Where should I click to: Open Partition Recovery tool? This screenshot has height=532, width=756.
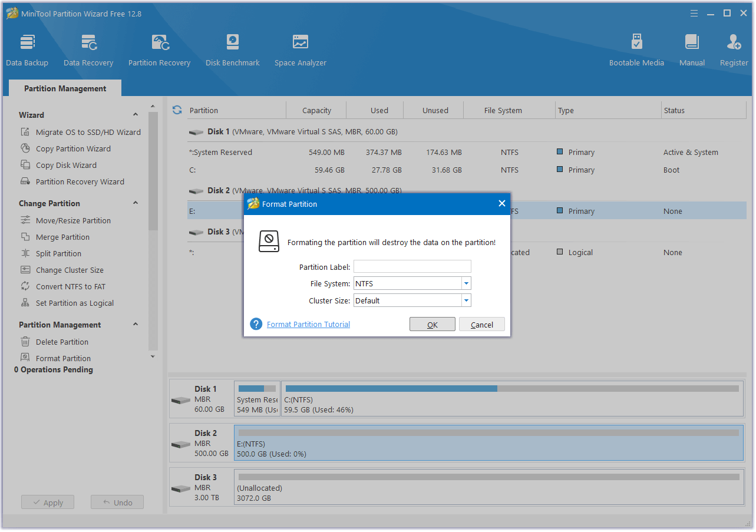pos(159,50)
